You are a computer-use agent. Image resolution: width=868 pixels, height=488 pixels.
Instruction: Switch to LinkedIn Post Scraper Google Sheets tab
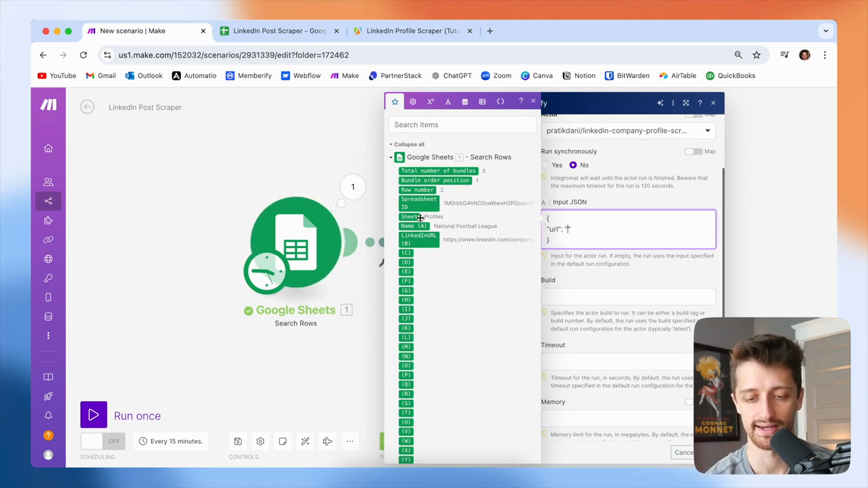(280, 30)
